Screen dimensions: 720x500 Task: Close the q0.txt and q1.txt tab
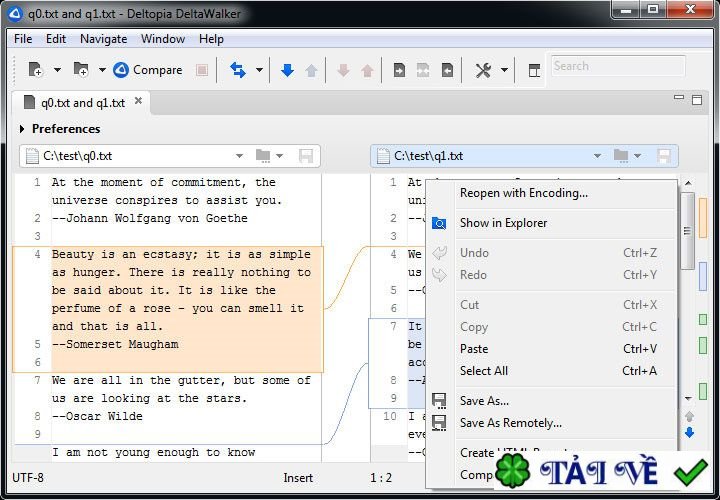point(138,101)
